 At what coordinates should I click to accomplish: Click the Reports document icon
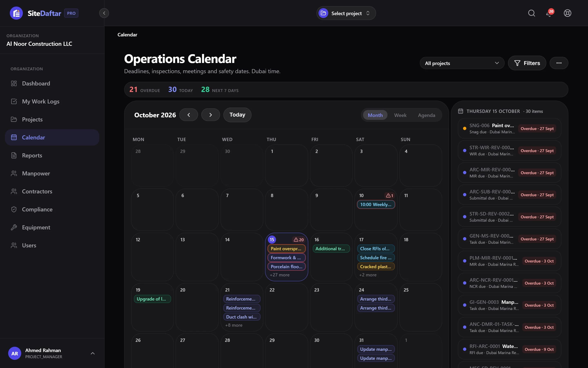click(14, 155)
